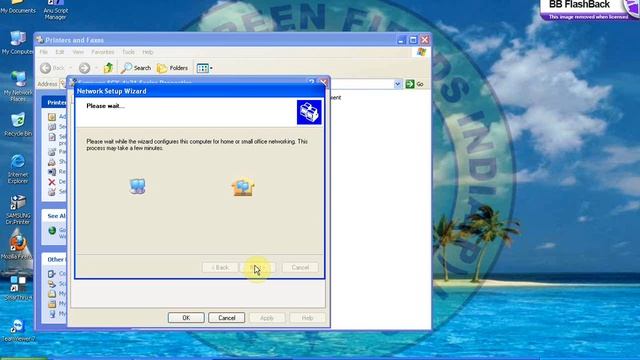Click the green globe icon under See Also
The image size is (640, 360).
click(52, 231)
